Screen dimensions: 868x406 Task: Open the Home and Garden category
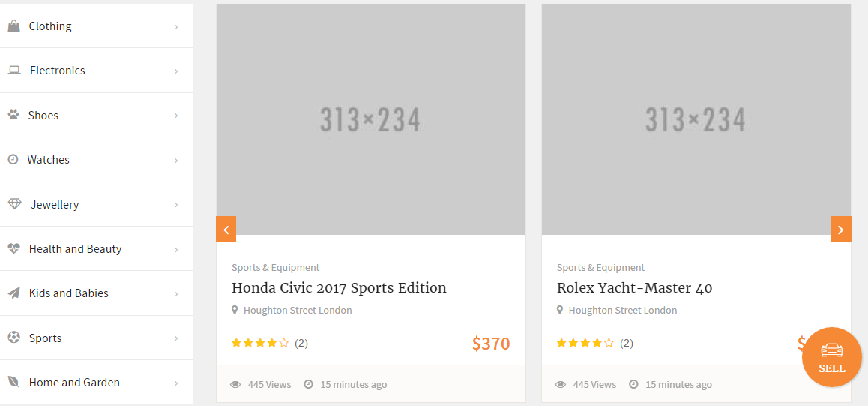coord(74,383)
